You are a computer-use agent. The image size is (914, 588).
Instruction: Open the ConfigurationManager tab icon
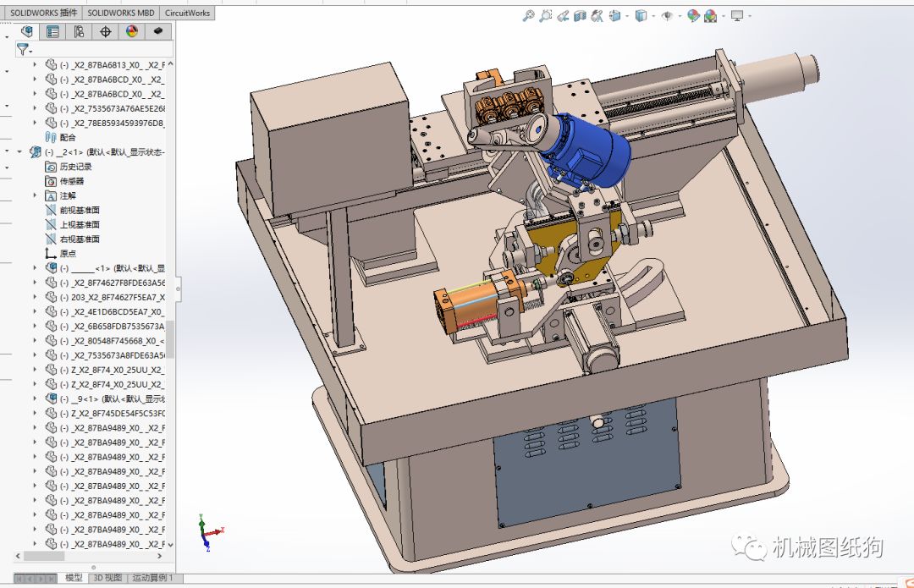tap(79, 31)
